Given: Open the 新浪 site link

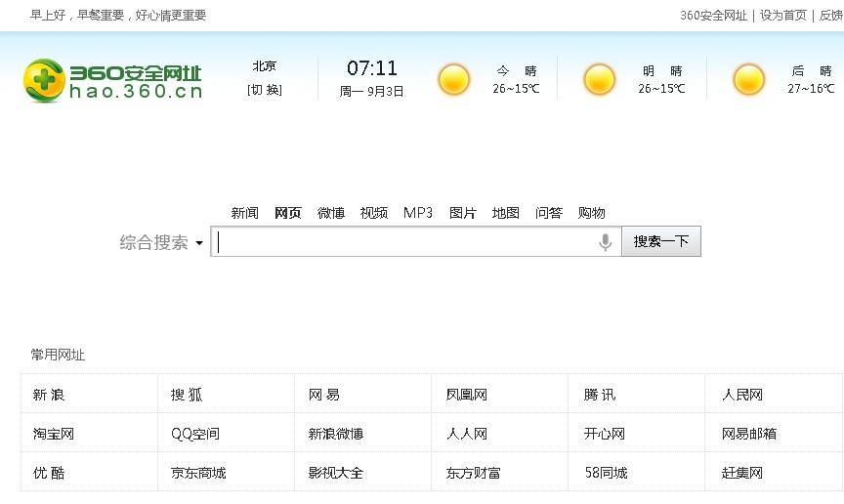Looking at the screenshot, I should [x=49, y=395].
